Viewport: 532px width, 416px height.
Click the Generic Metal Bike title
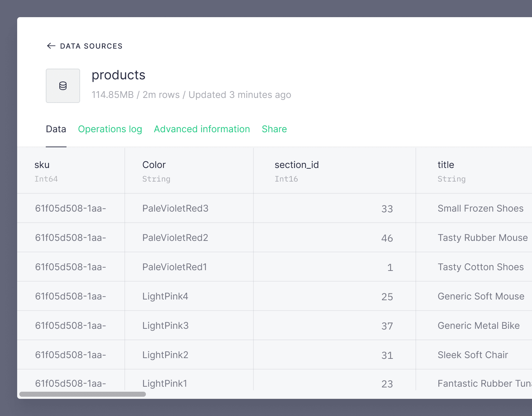(x=479, y=326)
